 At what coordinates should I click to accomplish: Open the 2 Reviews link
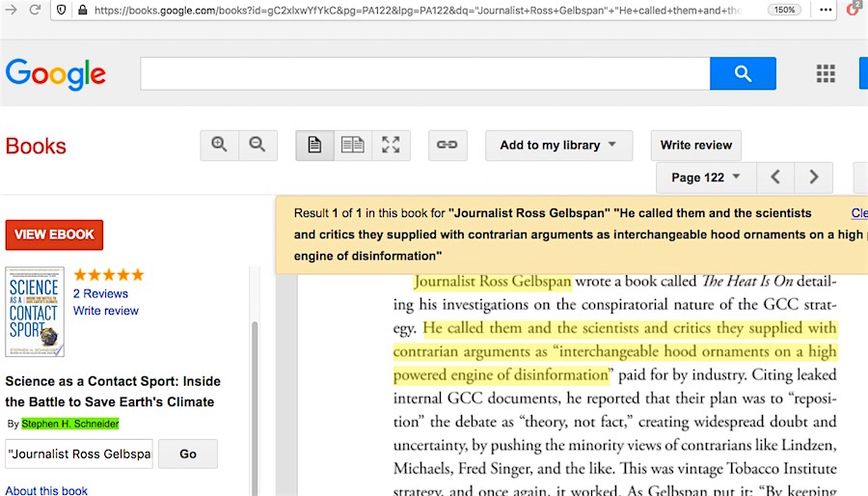click(x=100, y=293)
